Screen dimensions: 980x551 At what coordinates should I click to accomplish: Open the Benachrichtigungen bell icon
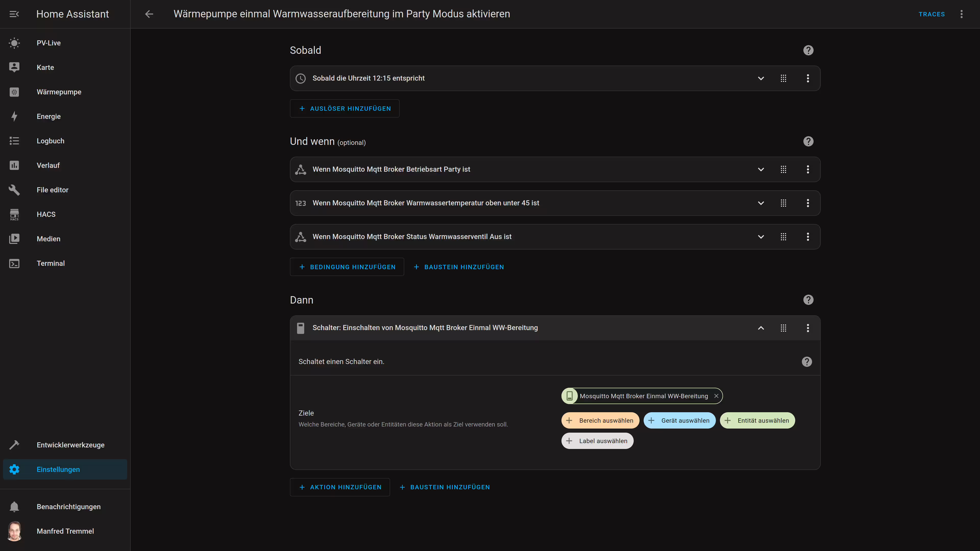[14, 507]
